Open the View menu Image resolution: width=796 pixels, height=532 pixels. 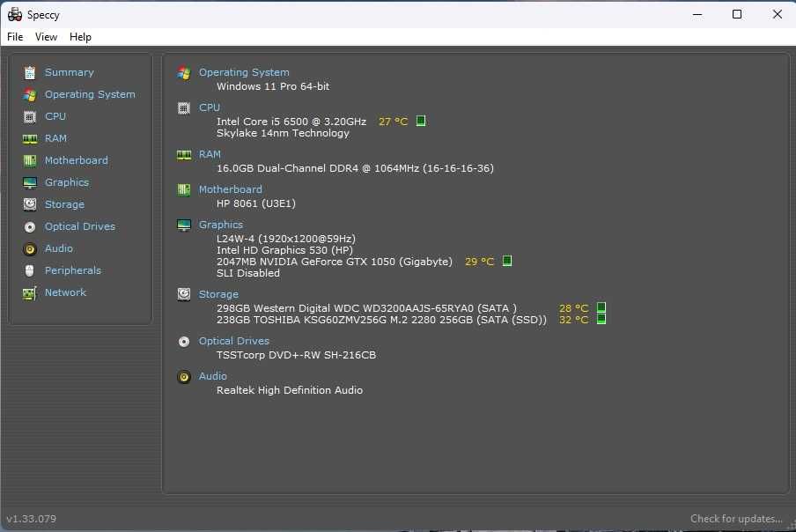[x=46, y=36]
